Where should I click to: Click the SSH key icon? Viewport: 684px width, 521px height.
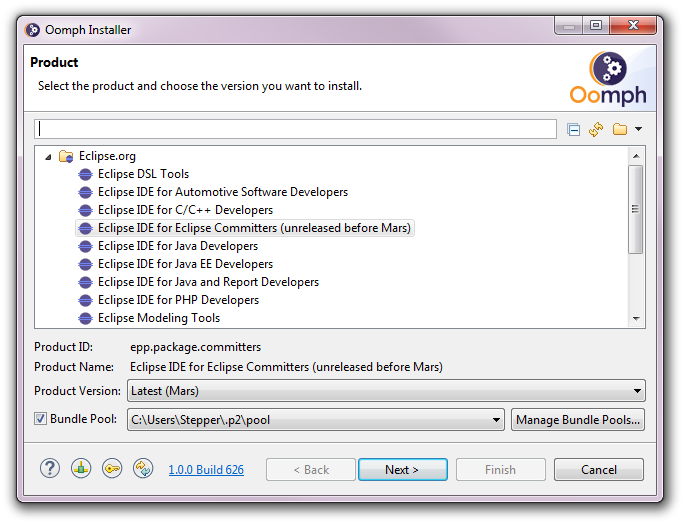tap(112, 469)
